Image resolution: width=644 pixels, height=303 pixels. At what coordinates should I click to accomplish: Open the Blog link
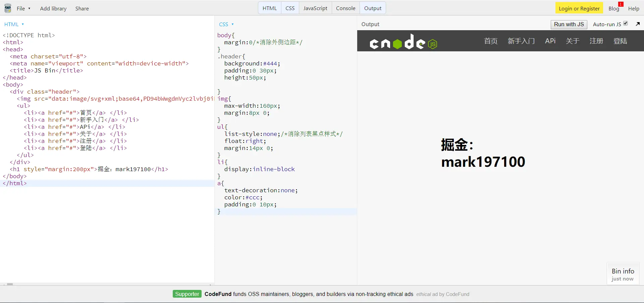614,8
